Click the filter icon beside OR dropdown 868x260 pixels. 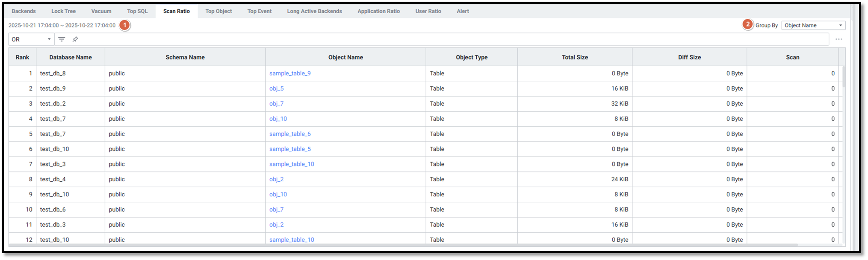(62, 39)
